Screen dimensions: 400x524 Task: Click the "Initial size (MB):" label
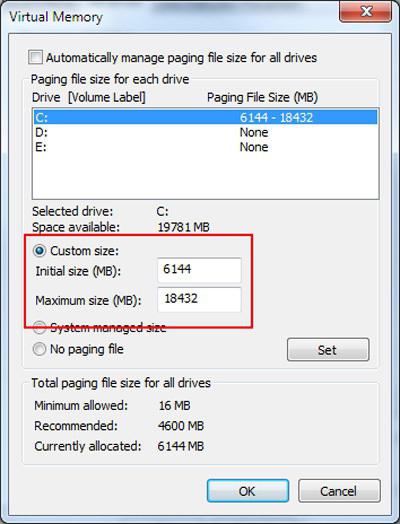78,271
